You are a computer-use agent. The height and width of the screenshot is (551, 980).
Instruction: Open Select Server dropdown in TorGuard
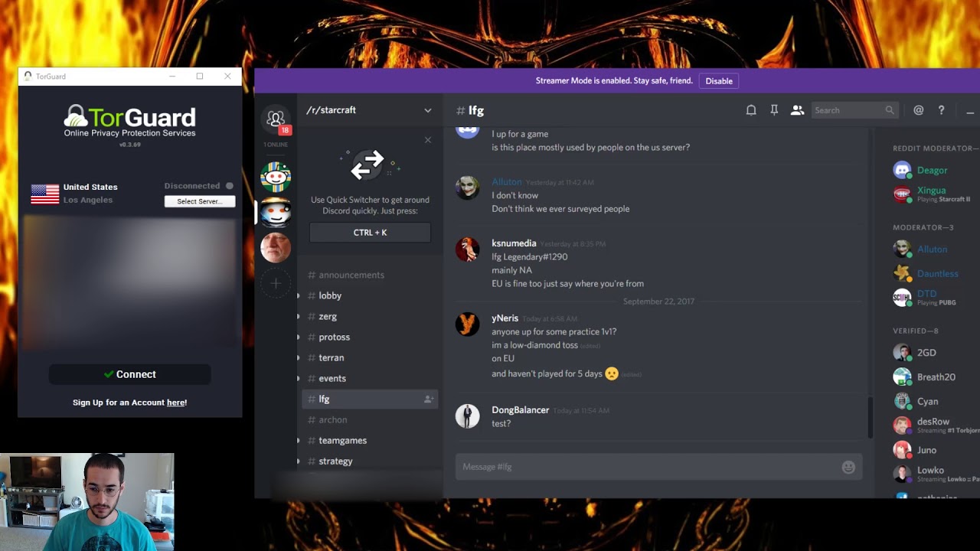point(200,201)
